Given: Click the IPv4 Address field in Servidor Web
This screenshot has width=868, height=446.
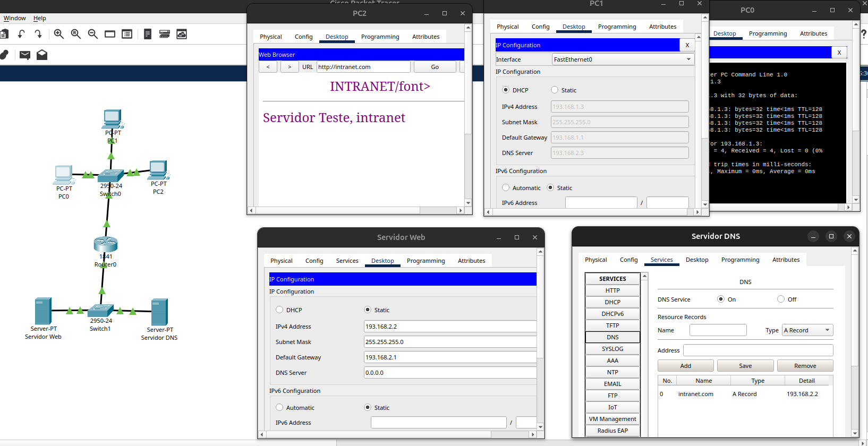Looking at the screenshot, I should click(x=450, y=327).
